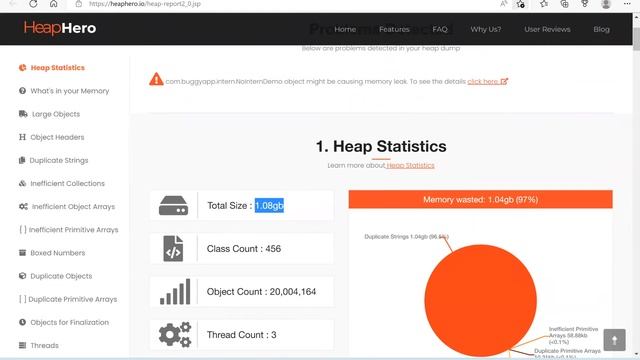This screenshot has height=360, width=640.
Task: Click the 1. Heap Statistics heading
Action: pos(381,146)
